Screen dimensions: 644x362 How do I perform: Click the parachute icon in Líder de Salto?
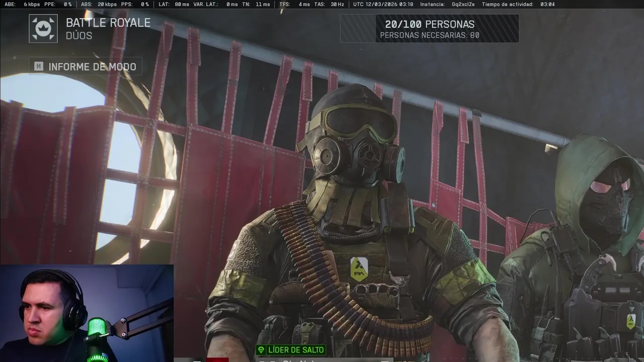[261, 350]
